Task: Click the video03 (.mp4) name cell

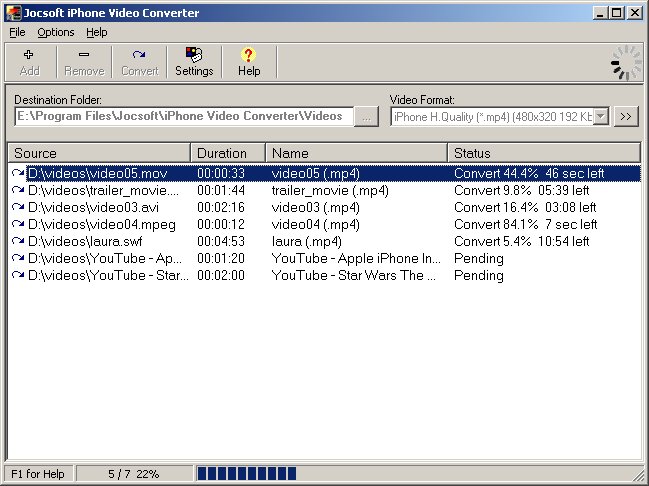Action: coord(316,207)
